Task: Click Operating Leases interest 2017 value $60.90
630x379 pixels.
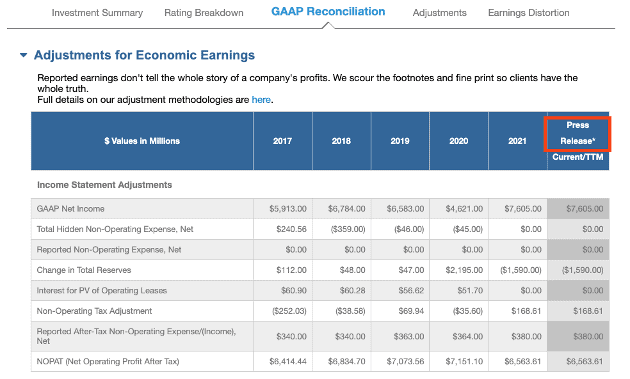Action: [x=294, y=291]
